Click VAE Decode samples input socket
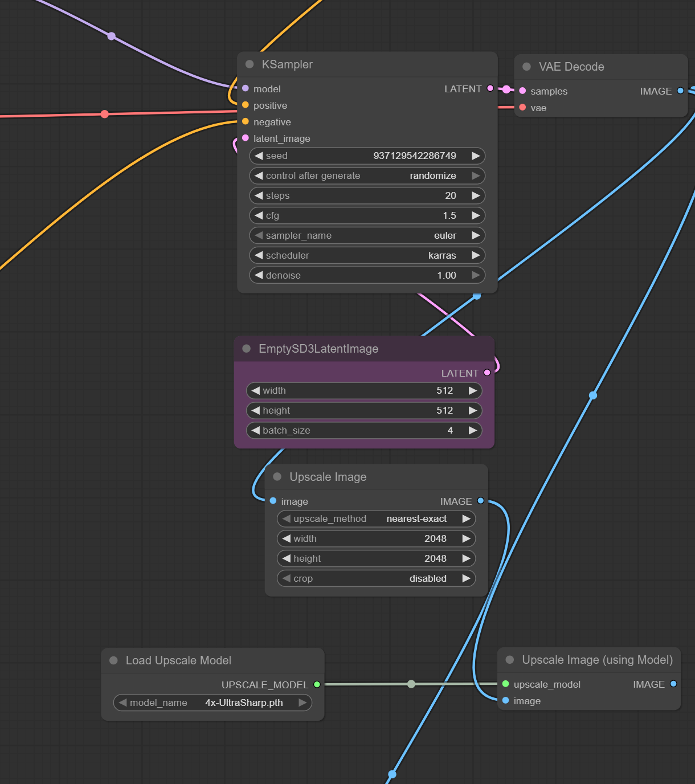The width and height of the screenshot is (695, 784). [522, 91]
